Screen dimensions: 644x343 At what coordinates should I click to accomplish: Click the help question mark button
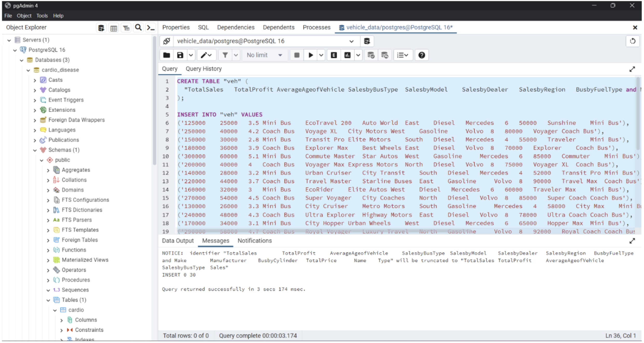tap(421, 55)
